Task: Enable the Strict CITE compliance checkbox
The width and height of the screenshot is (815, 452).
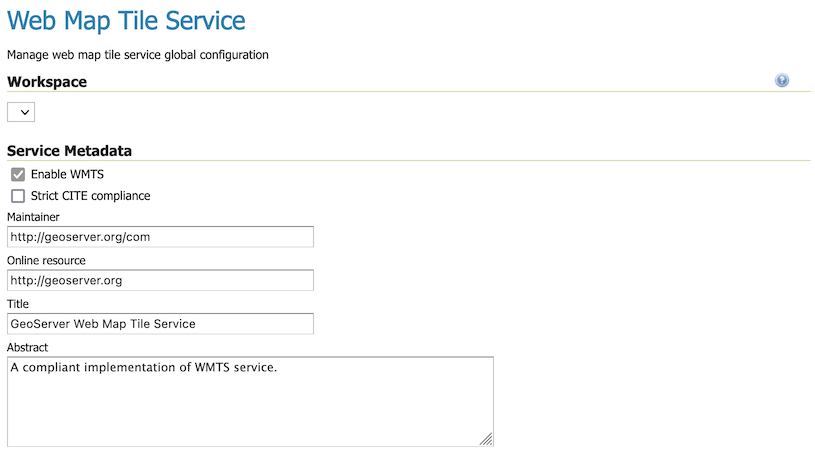Action: coord(18,196)
